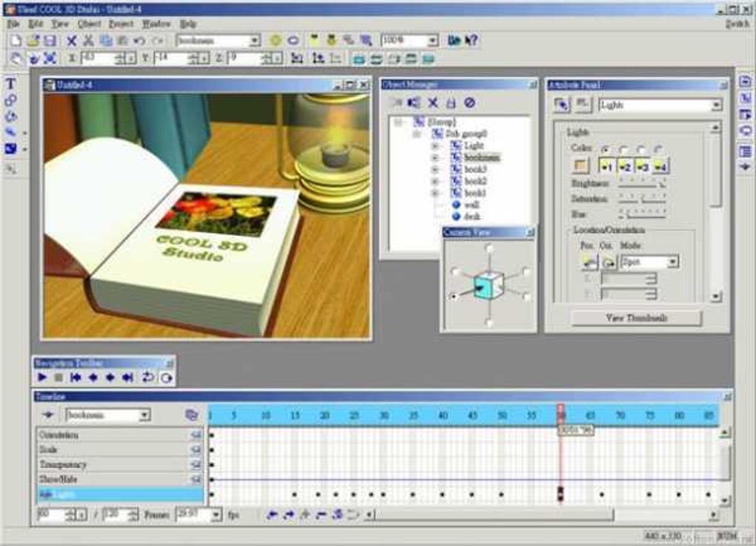Click the blue ring icon in toolbar
756x546 pixels.
click(x=294, y=41)
